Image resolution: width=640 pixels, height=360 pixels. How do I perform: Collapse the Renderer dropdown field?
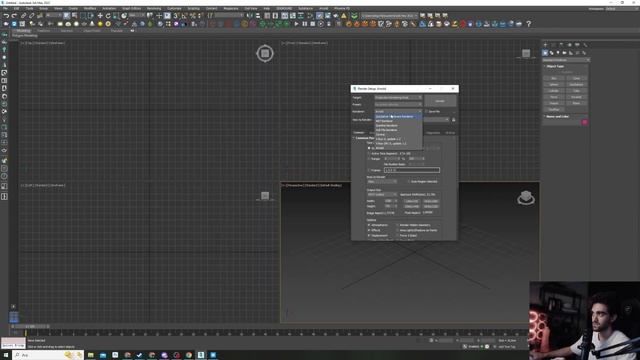pyautogui.click(x=398, y=111)
